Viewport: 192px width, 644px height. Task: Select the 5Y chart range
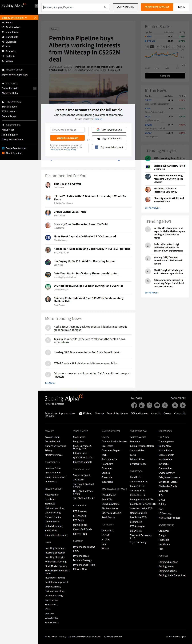click(x=173, y=46)
